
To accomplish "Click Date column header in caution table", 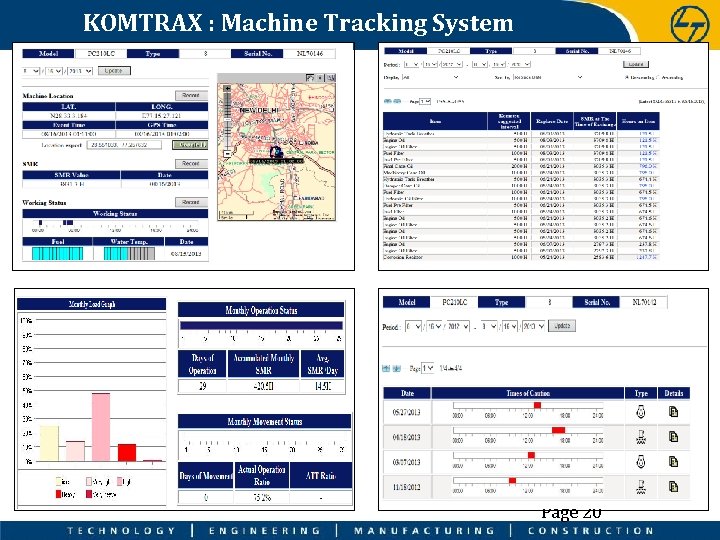I will (x=407, y=393).
